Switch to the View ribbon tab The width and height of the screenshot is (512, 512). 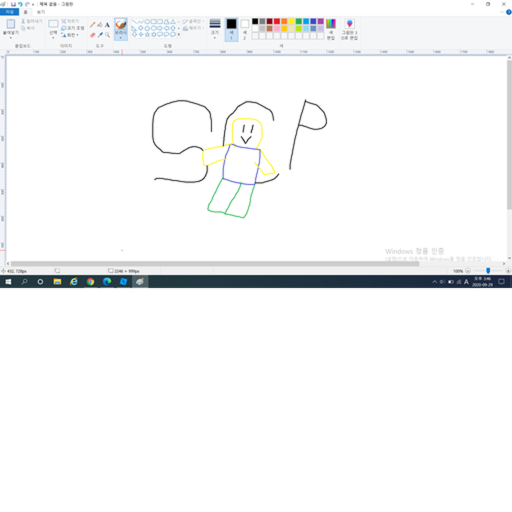point(41,12)
